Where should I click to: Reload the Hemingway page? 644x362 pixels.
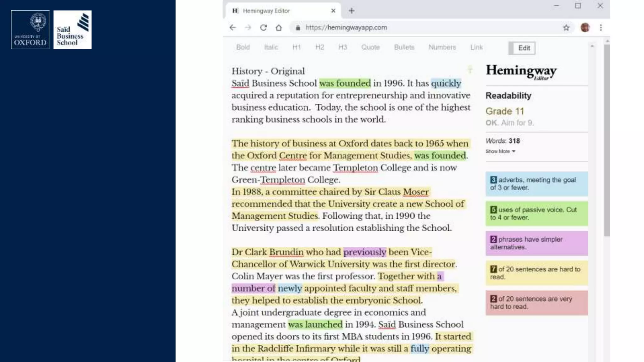pyautogui.click(x=264, y=28)
